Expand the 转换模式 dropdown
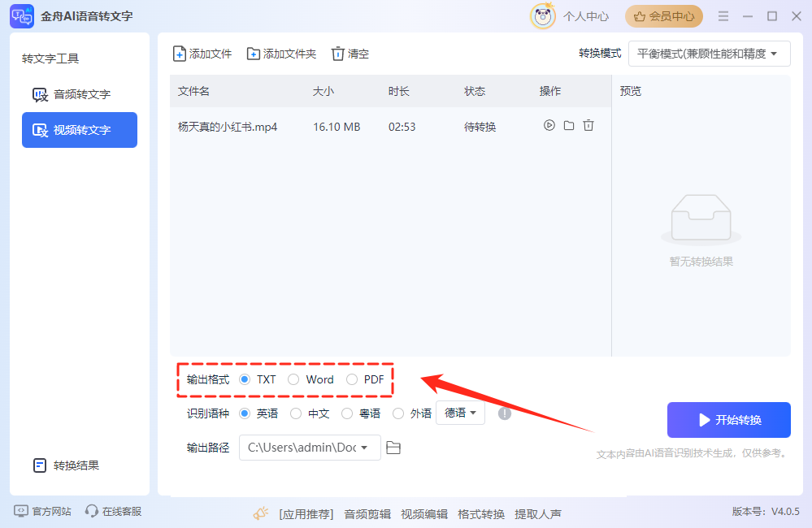This screenshot has height=528, width=812. tap(709, 54)
